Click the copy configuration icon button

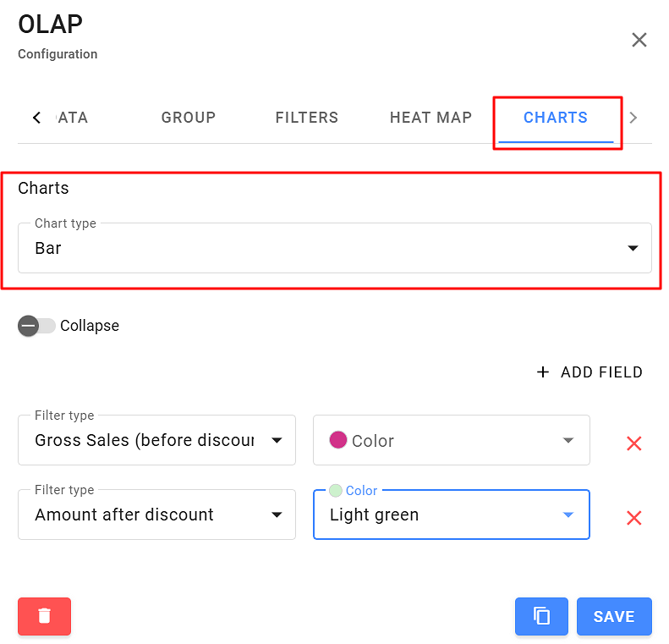pyautogui.click(x=541, y=616)
